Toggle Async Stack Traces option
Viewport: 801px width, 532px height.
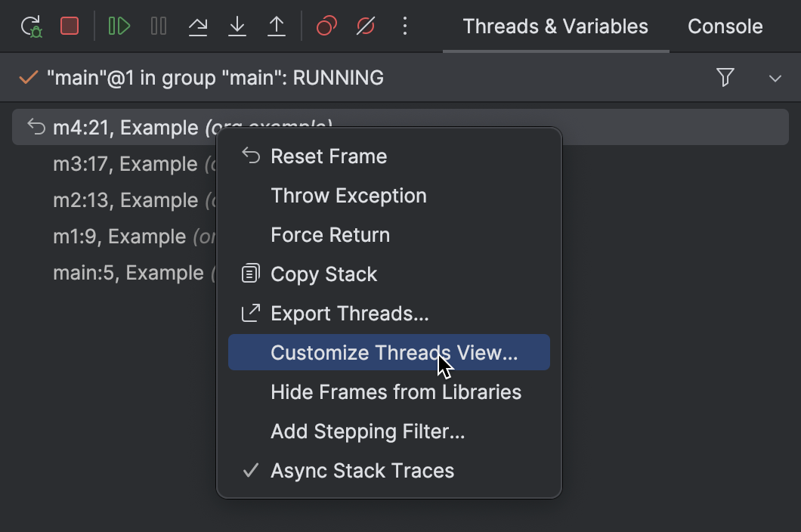tap(363, 470)
